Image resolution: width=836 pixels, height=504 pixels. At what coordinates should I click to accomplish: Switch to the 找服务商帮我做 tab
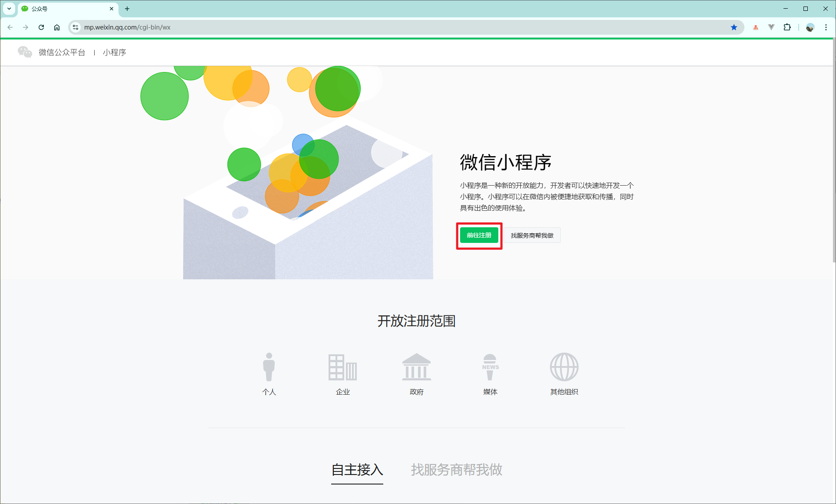[457, 470]
